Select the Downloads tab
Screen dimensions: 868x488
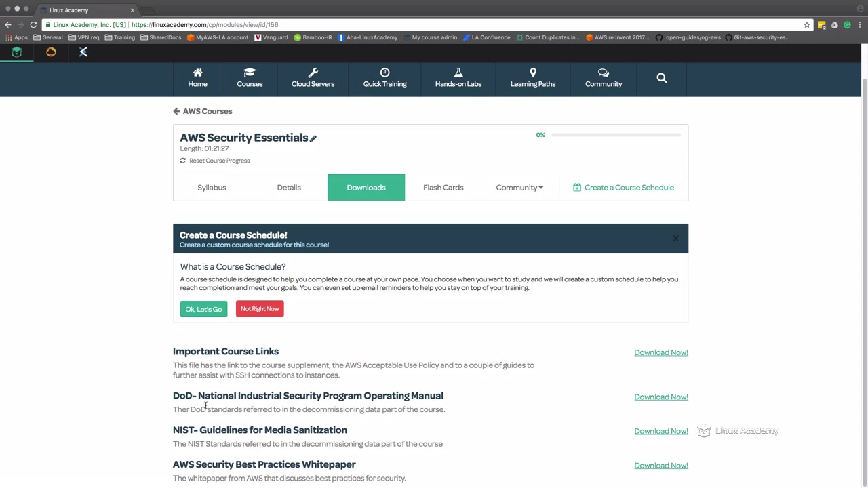pos(366,188)
